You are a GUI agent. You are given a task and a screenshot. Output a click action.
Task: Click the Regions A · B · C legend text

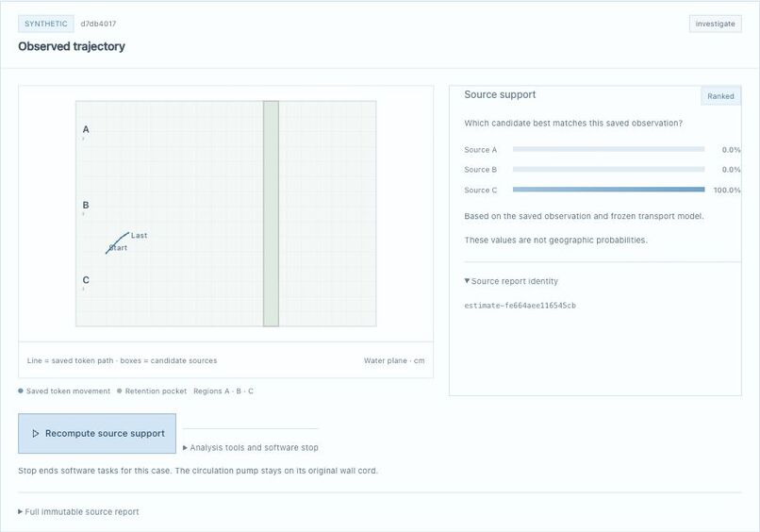coord(223,391)
